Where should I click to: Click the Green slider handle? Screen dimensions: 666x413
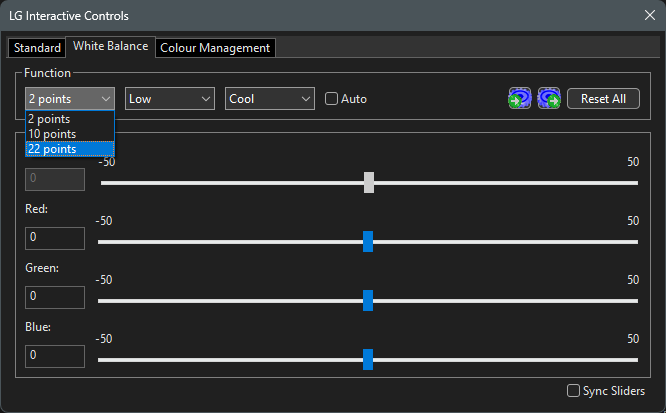coord(368,300)
